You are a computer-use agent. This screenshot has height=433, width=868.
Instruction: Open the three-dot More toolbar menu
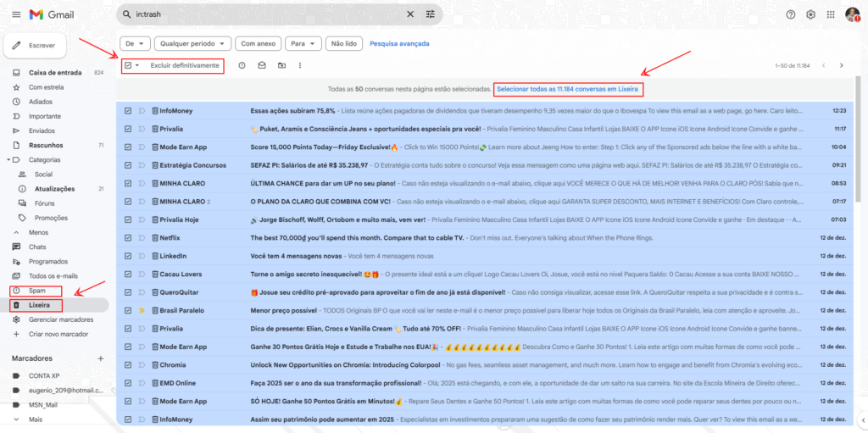coord(300,65)
